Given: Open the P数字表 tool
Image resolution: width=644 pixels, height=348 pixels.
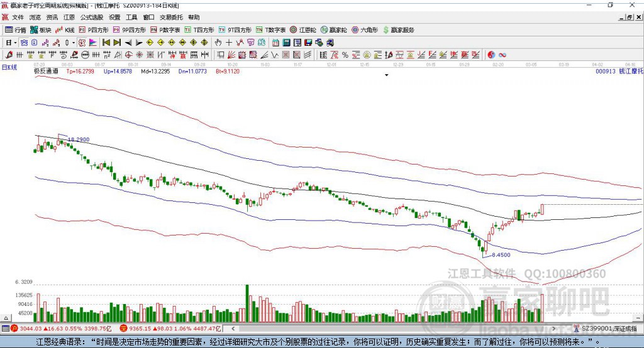Looking at the screenshot, I should pyautogui.click(x=165, y=30).
